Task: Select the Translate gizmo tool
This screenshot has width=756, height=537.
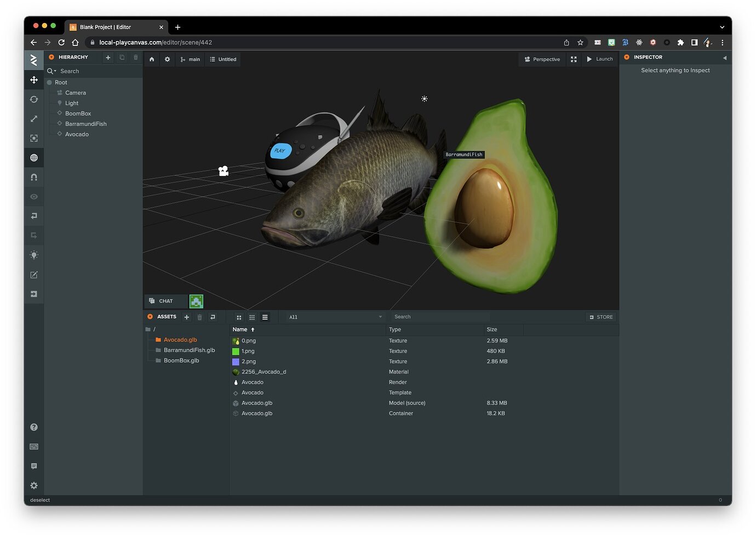Action: pyautogui.click(x=34, y=80)
